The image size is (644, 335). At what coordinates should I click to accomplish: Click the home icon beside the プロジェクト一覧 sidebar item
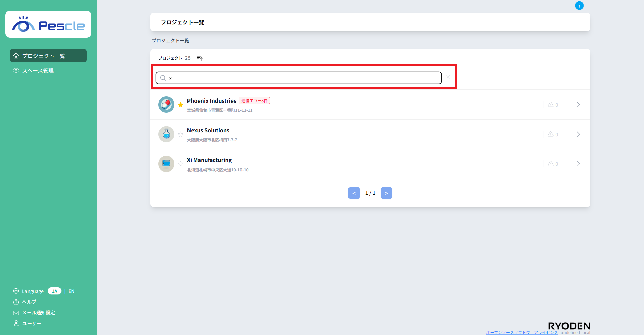pos(16,56)
